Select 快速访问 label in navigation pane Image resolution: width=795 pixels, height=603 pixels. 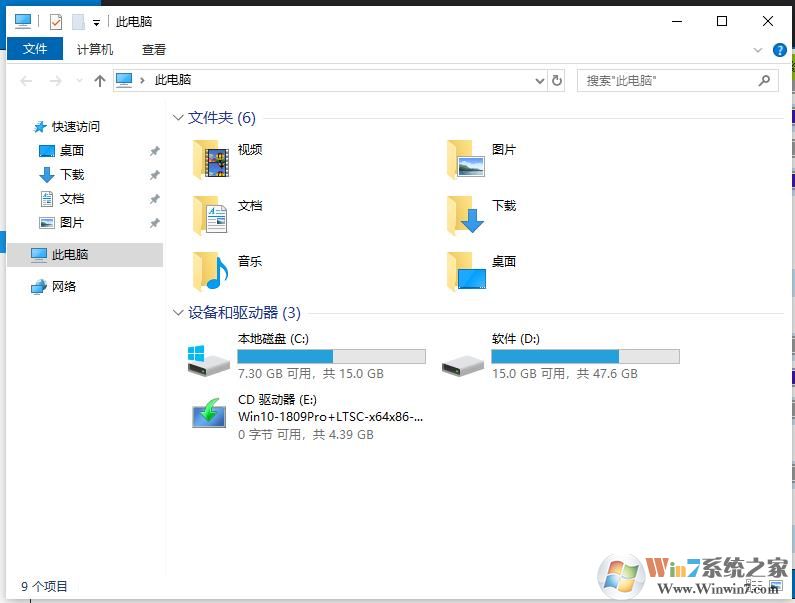(76, 127)
